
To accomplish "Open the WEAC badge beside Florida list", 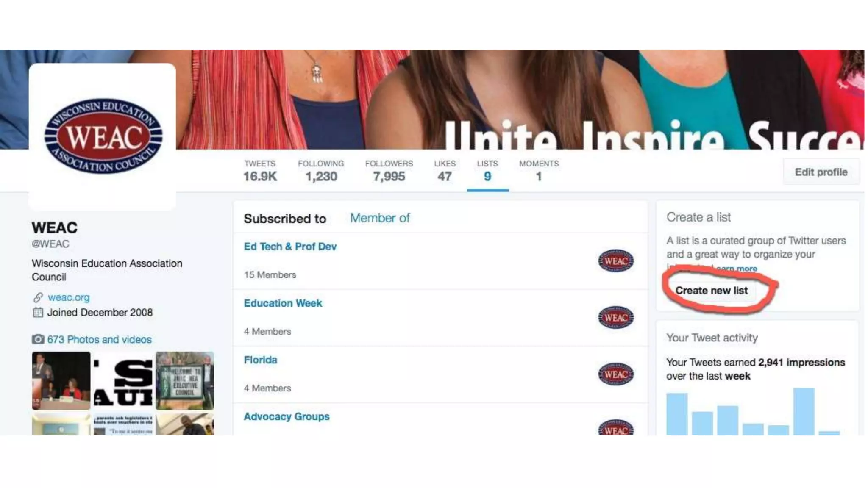I will [x=616, y=374].
